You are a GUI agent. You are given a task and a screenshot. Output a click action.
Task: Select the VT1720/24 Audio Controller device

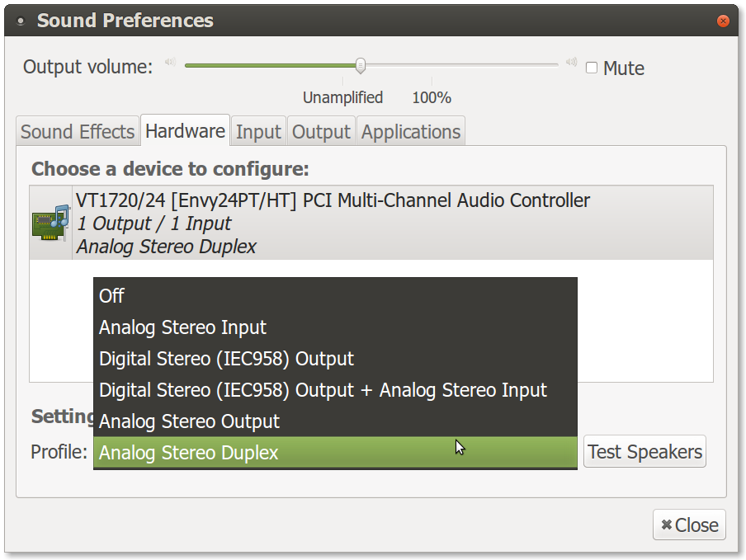[371, 223]
